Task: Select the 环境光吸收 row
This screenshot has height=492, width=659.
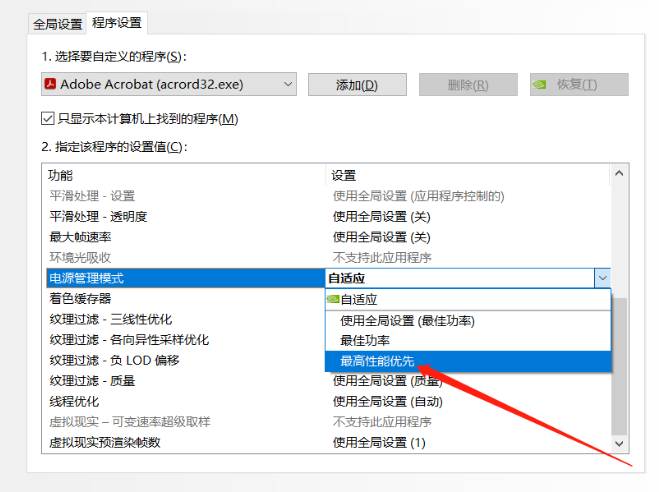Action: 328,258
